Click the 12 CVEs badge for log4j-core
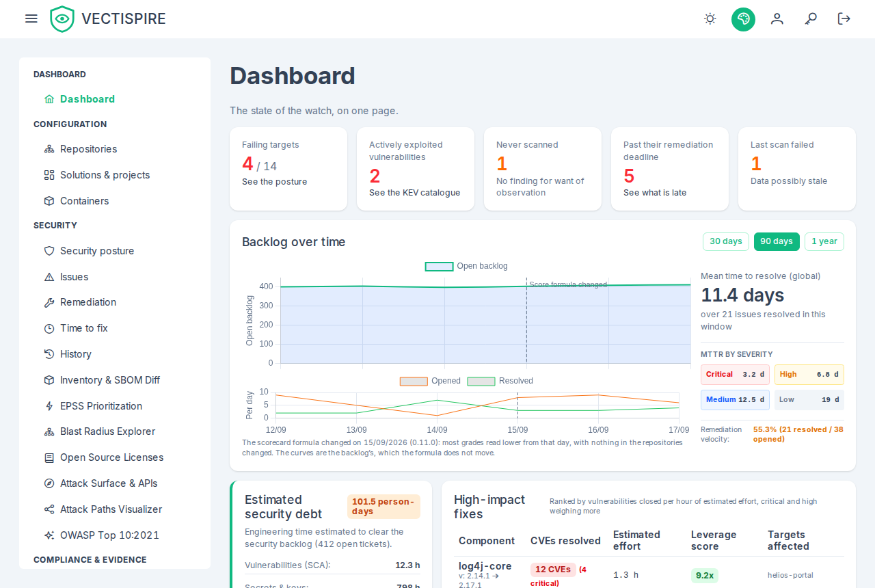 click(553, 570)
